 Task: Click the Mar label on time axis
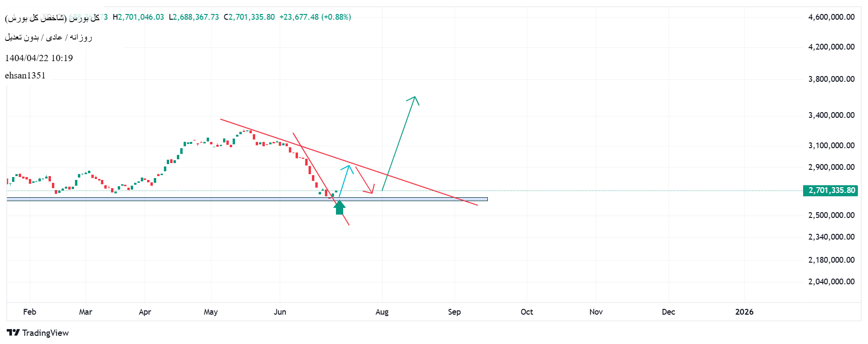pos(86,312)
